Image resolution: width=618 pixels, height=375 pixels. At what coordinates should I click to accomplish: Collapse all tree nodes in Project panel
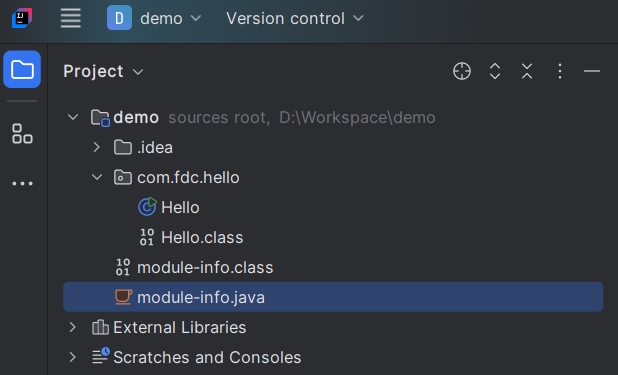click(527, 71)
